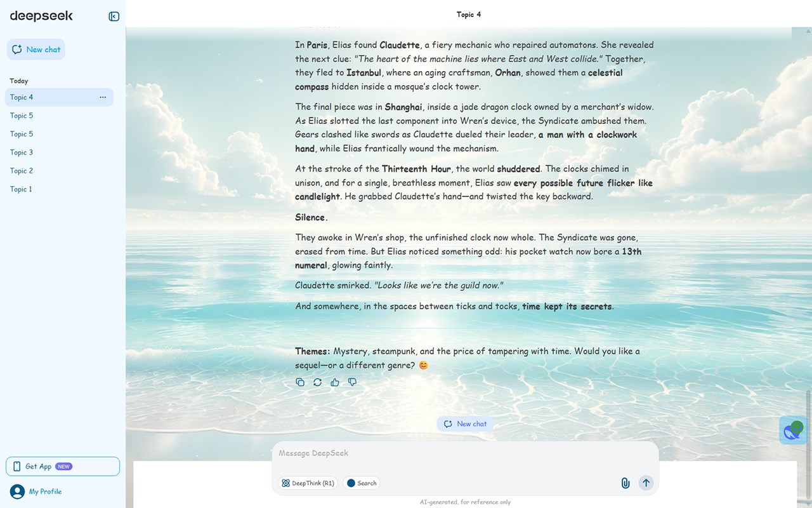Click the bold word Shanghai in the story
This screenshot has width=812, height=508.
[x=403, y=107]
